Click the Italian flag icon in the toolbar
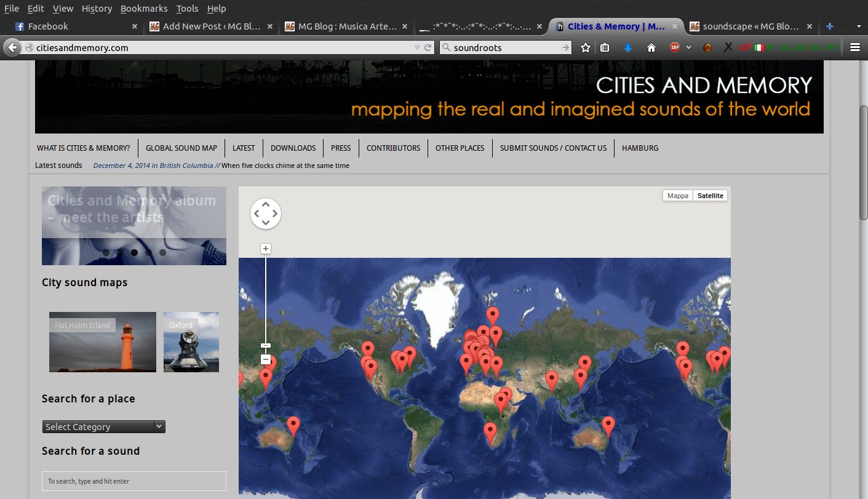 759,47
